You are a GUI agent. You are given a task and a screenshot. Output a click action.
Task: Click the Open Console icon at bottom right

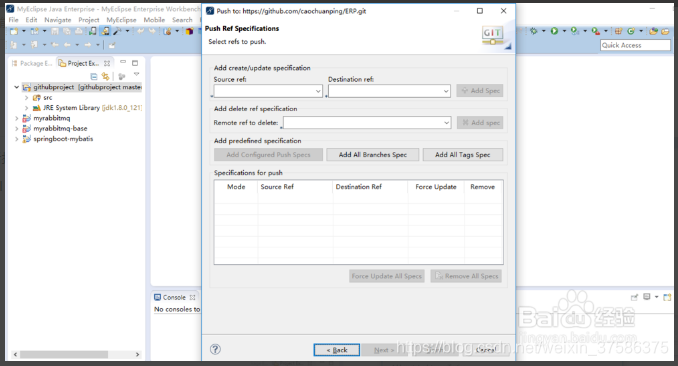click(x=667, y=297)
